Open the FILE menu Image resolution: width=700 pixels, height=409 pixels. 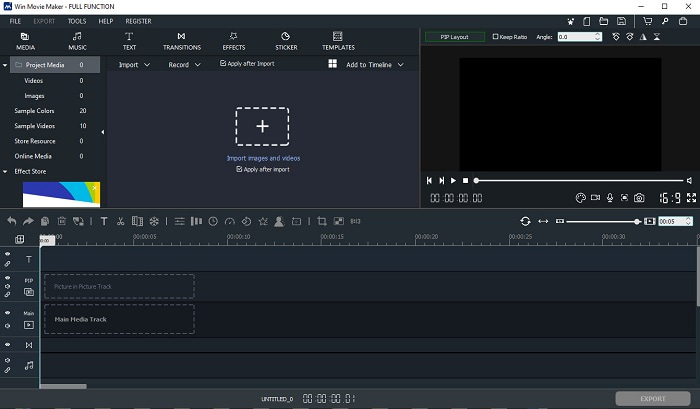[15, 21]
